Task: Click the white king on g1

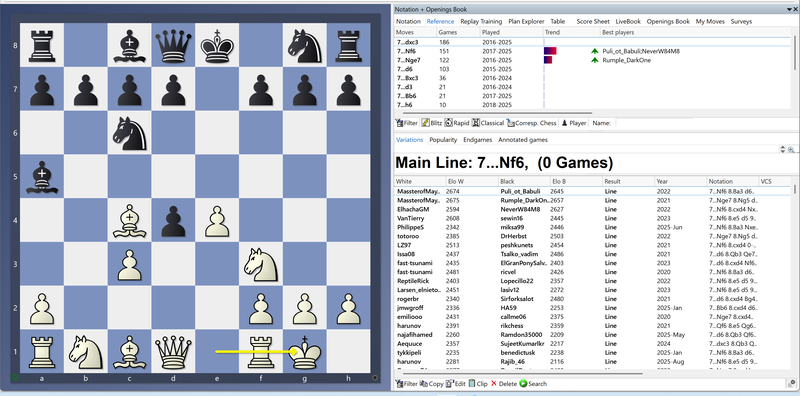Action: (x=305, y=352)
